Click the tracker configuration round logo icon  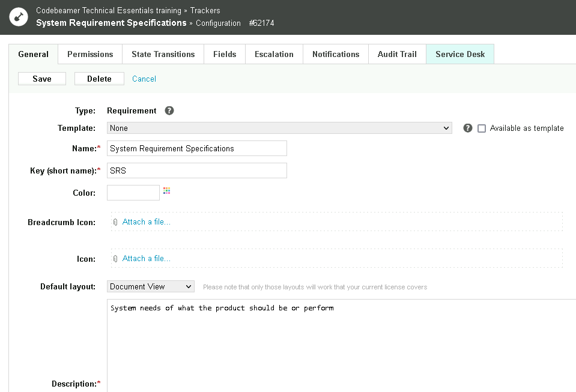point(19,17)
